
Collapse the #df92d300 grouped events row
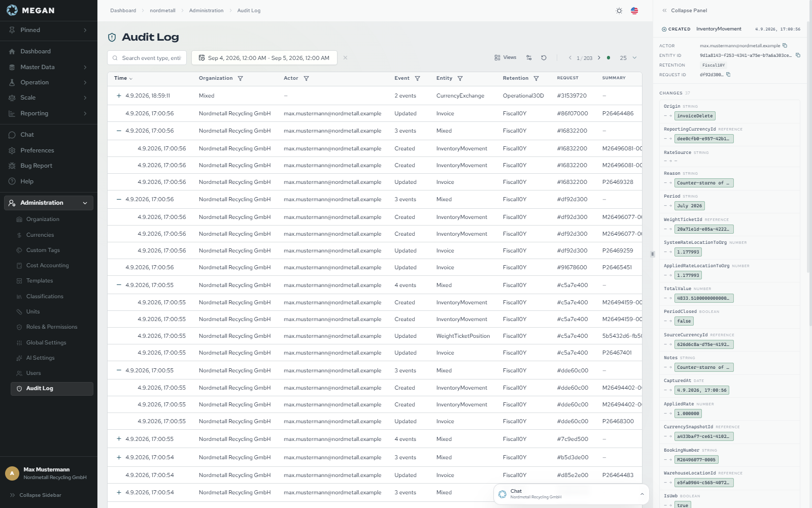tap(119, 199)
